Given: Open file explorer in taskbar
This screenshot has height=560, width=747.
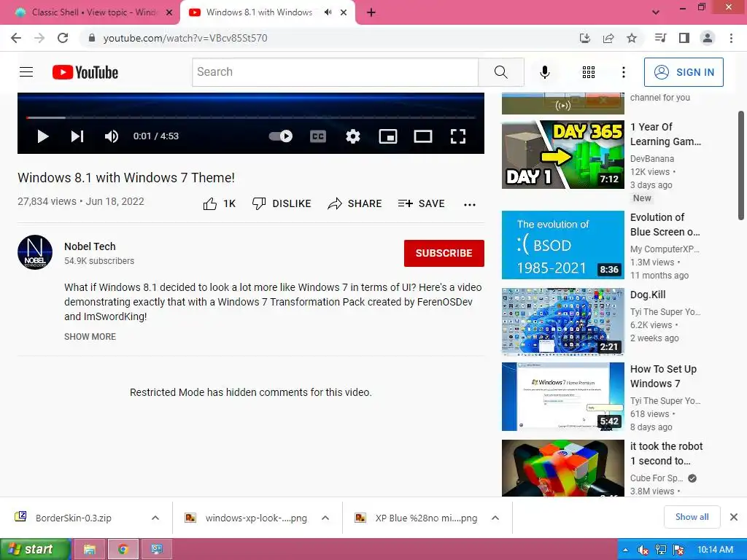Looking at the screenshot, I should click(x=90, y=550).
